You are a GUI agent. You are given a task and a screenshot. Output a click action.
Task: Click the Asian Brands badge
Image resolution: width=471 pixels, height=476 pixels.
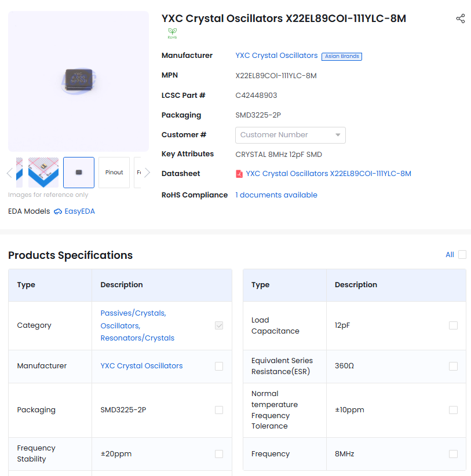[342, 56]
